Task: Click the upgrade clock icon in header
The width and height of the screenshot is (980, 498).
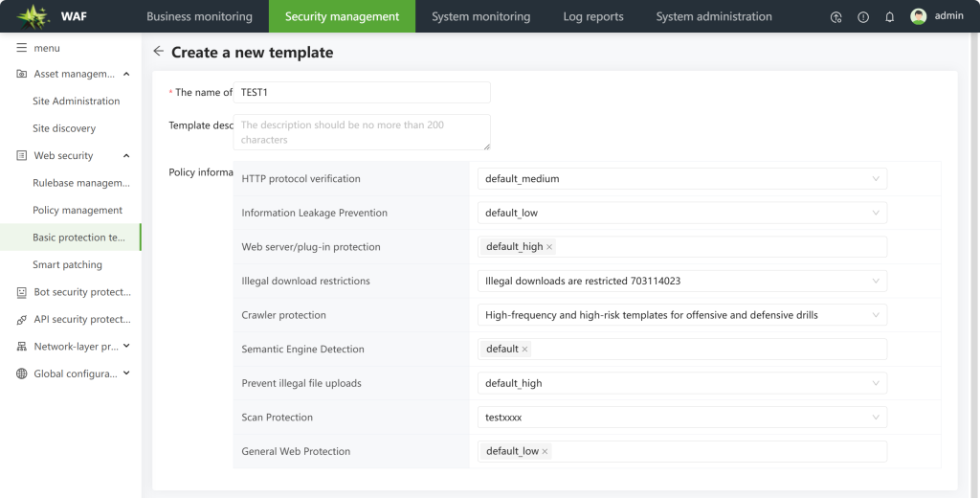Action: (836, 17)
